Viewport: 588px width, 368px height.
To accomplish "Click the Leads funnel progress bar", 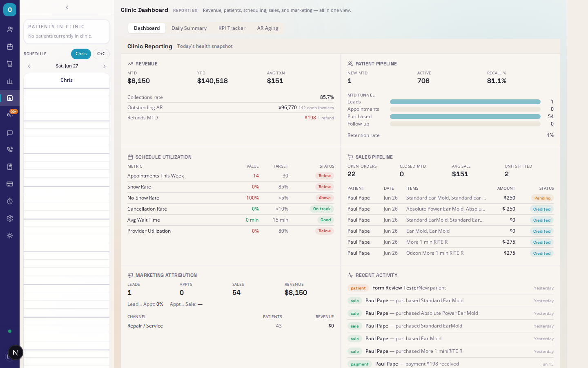I will point(465,102).
